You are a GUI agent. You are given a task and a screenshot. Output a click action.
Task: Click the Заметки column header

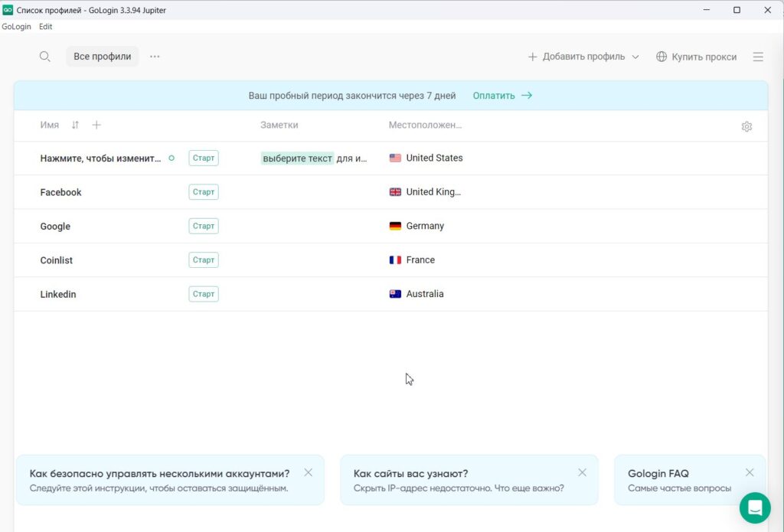pyautogui.click(x=279, y=125)
